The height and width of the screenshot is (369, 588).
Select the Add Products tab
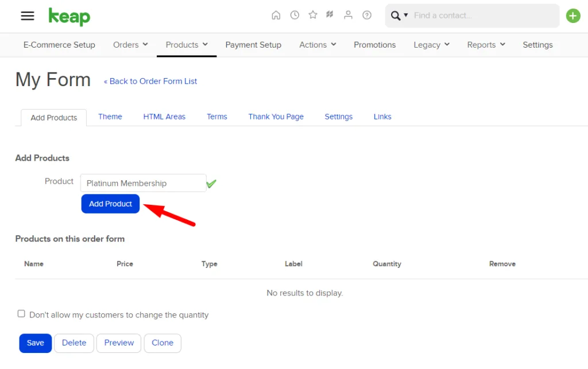tap(54, 118)
